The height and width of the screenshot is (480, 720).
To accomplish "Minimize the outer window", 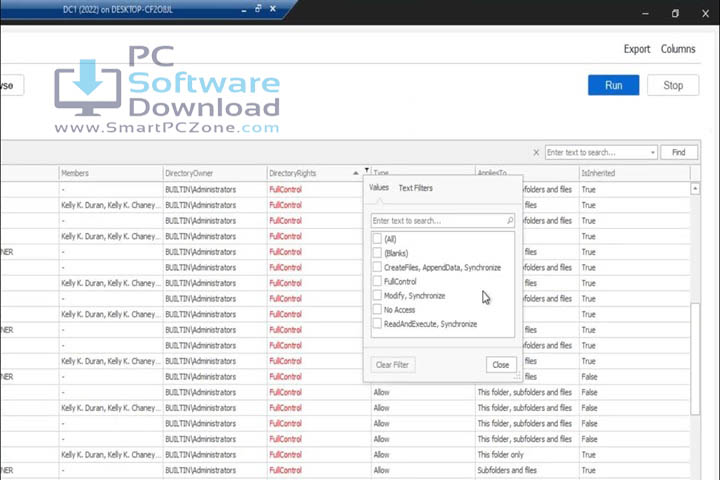I will point(645,13).
